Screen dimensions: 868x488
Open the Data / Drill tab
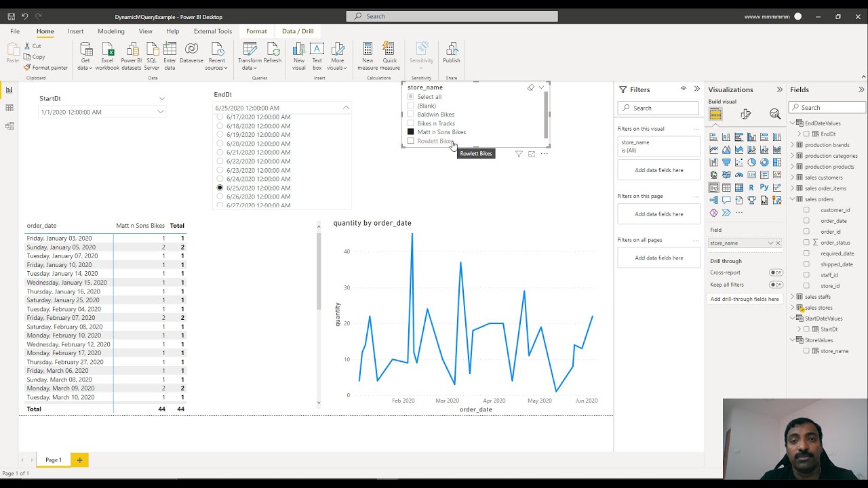298,31
